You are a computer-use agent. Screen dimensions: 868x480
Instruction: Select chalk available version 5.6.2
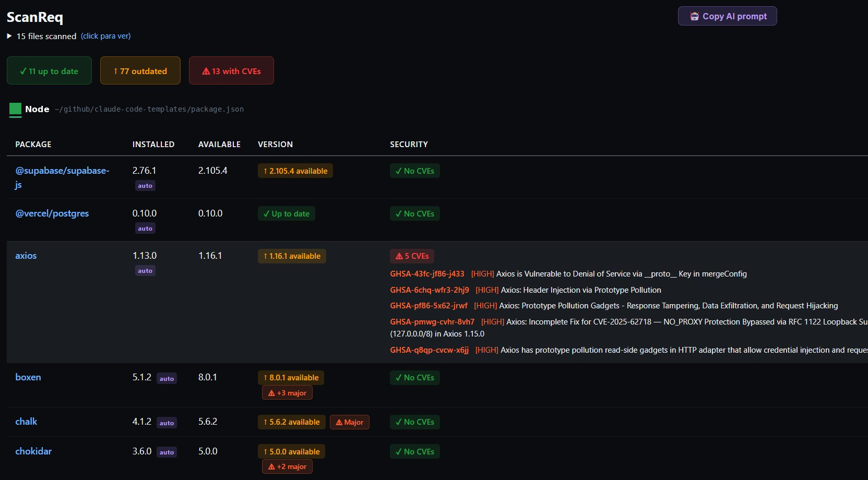pos(208,422)
